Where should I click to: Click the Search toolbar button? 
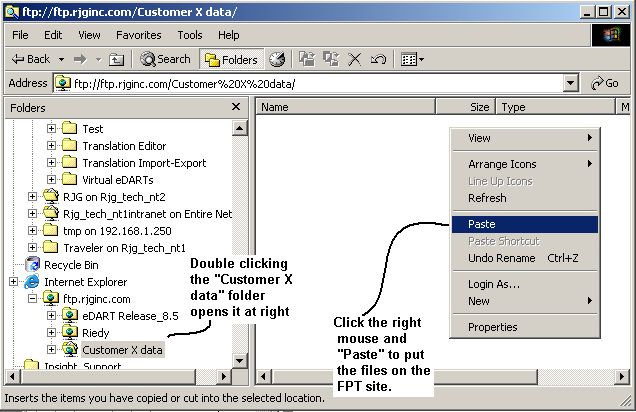click(165, 59)
